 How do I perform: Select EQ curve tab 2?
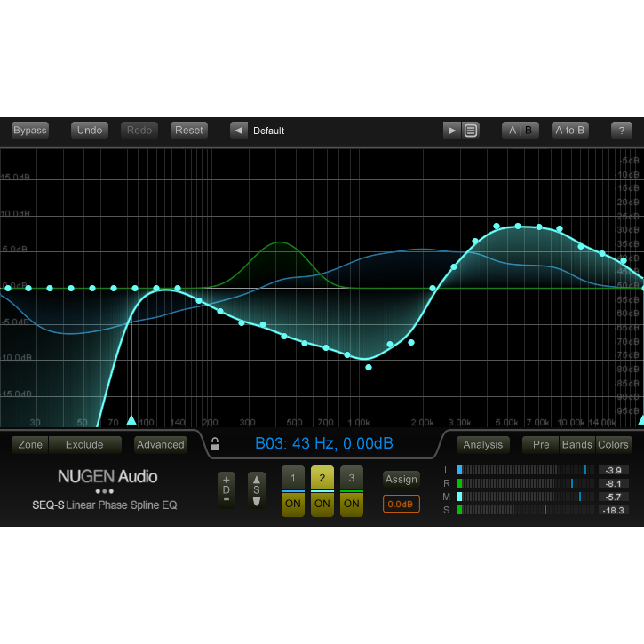pos(322,477)
